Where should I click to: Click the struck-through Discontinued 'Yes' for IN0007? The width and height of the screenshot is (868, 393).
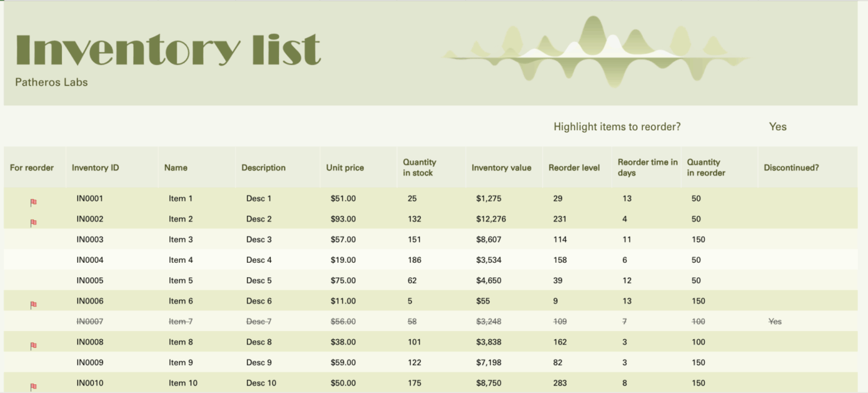point(775,322)
